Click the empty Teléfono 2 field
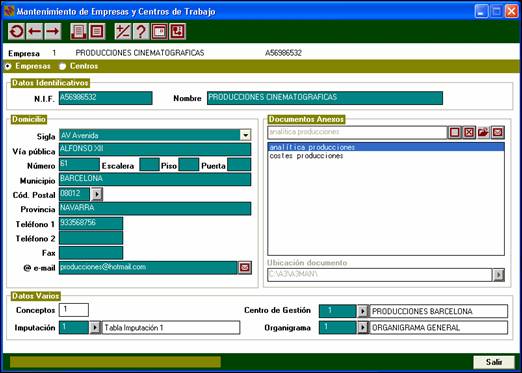The height and width of the screenshot is (373, 522). coord(91,238)
